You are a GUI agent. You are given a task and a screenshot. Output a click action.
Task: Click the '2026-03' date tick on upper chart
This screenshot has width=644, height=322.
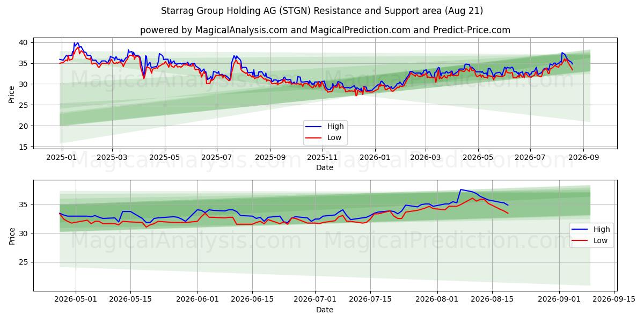coord(425,157)
